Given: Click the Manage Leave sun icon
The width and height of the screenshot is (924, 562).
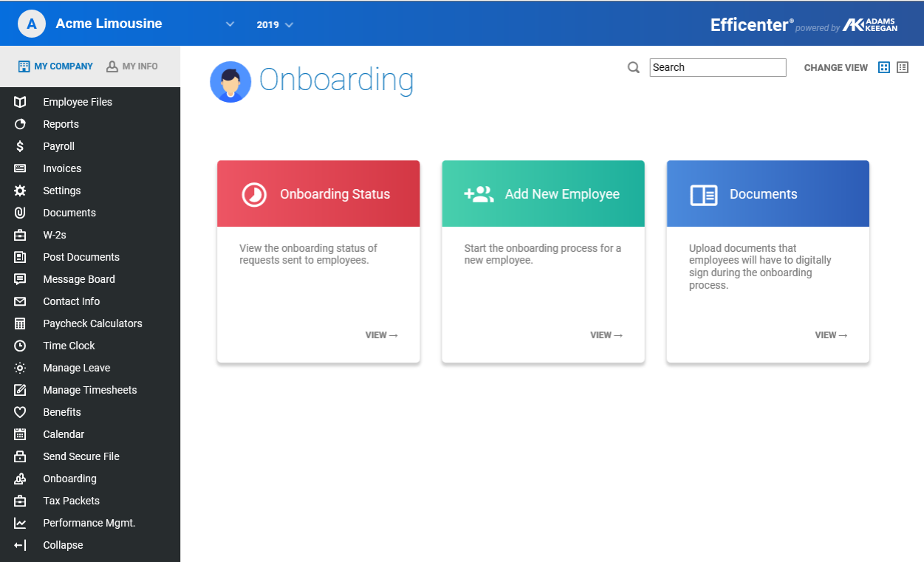Looking at the screenshot, I should [20, 368].
